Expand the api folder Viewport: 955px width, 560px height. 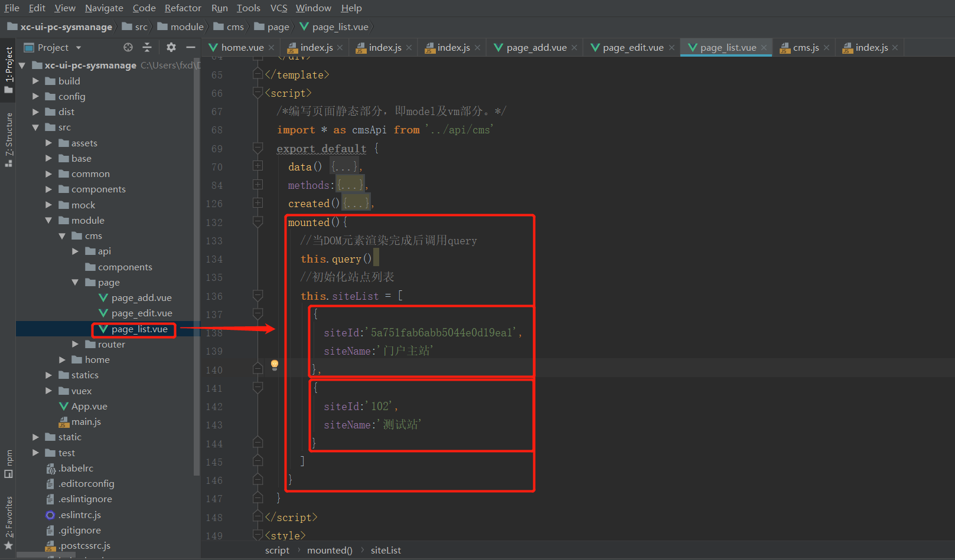75,251
